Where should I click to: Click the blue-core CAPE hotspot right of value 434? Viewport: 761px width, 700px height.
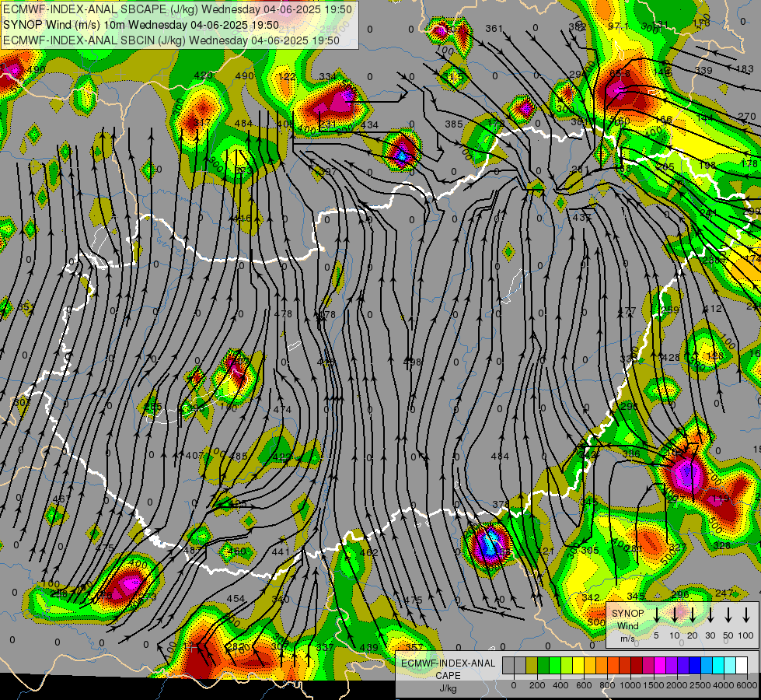pyautogui.click(x=402, y=151)
